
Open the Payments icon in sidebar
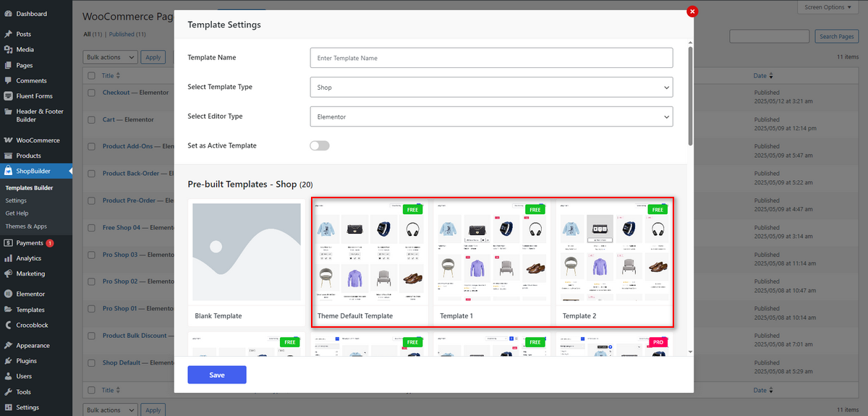tap(8, 243)
